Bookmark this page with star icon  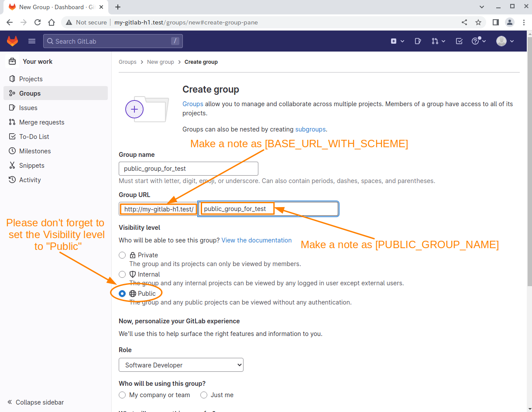[478, 22]
